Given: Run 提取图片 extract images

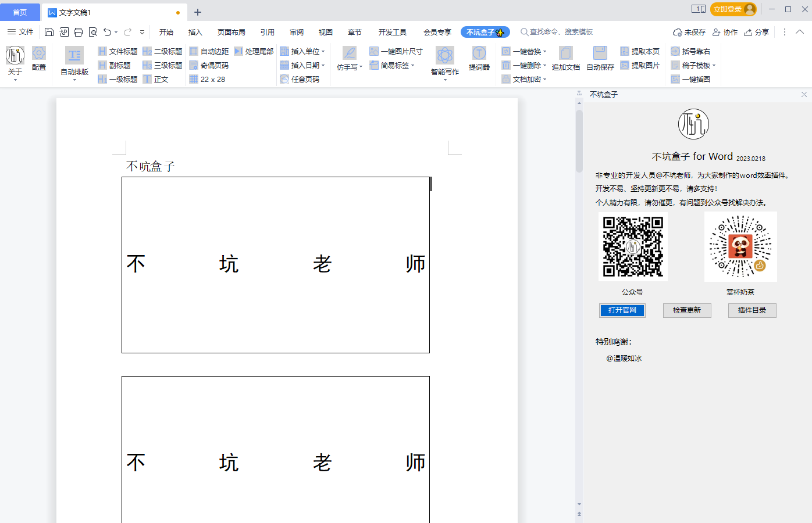Looking at the screenshot, I should pos(640,65).
